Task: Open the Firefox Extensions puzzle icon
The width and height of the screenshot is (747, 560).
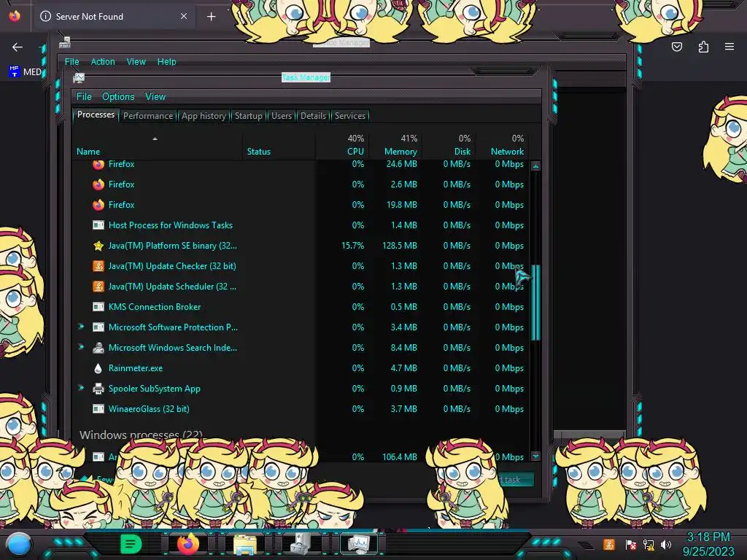Action: 703,47
